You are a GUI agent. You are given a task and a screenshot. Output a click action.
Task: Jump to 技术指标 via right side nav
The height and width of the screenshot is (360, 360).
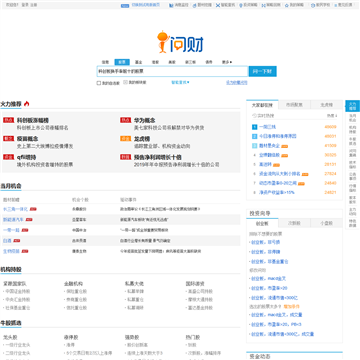pos(352,164)
